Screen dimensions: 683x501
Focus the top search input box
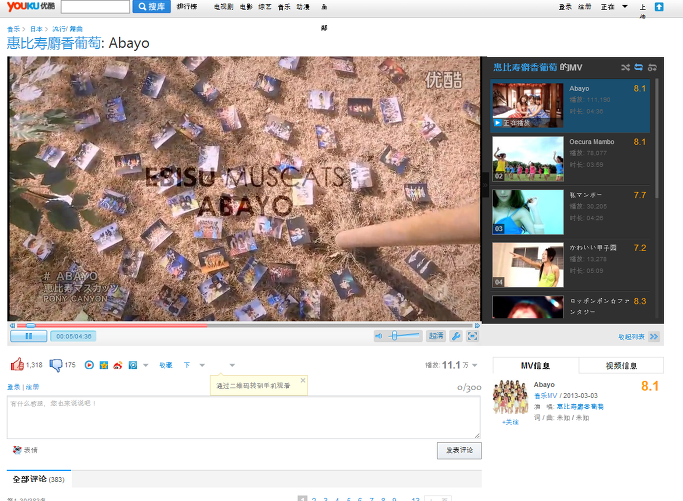point(95,7)
